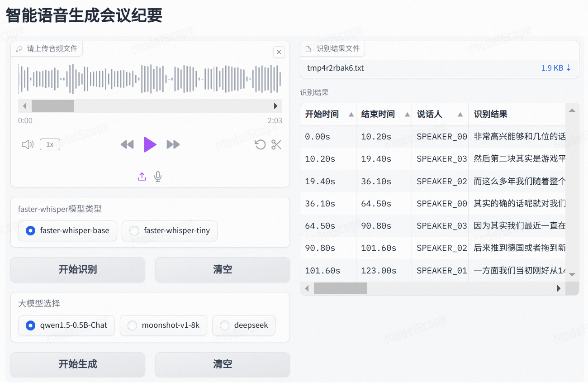
Task: Click results table scroll down arrow
Action: tap(572, 274)
